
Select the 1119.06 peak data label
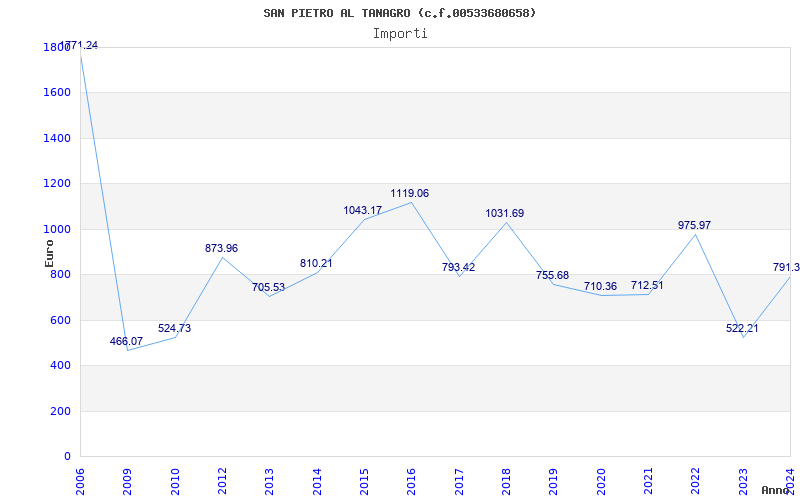point(410,193)
